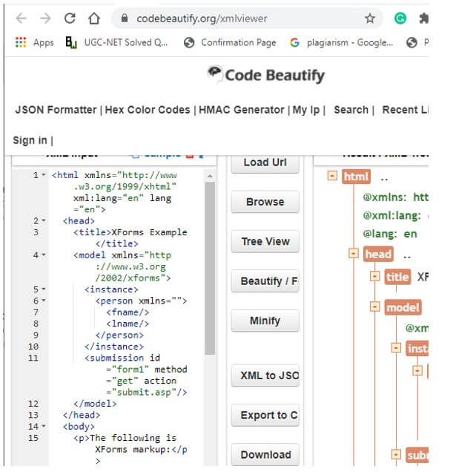476x472 pixels.
Task: Bookmark this page with the star icon
Action: [369, 19]
